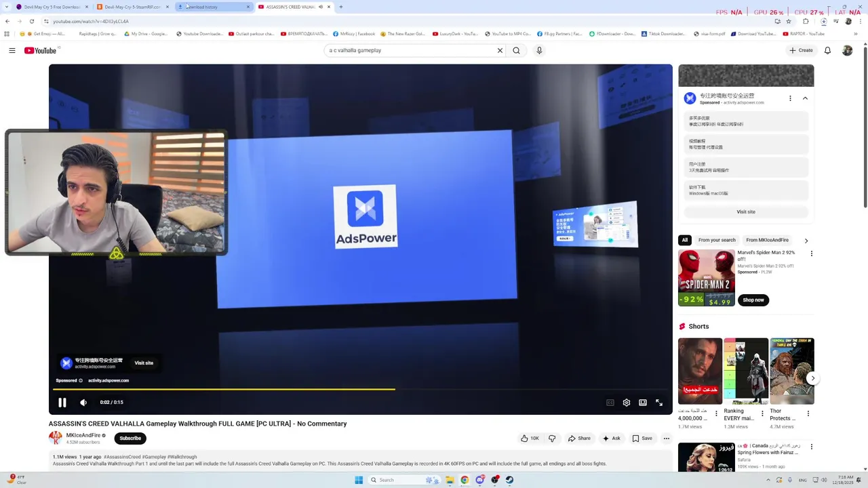Select the From your search chip

(717, 240)
